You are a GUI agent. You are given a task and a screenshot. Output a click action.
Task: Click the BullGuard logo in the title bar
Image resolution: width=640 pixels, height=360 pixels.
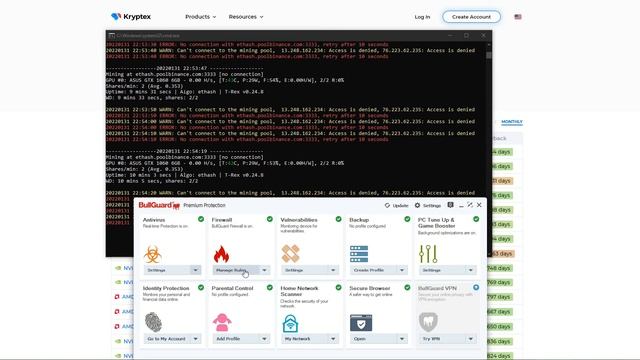coord(159,205)
